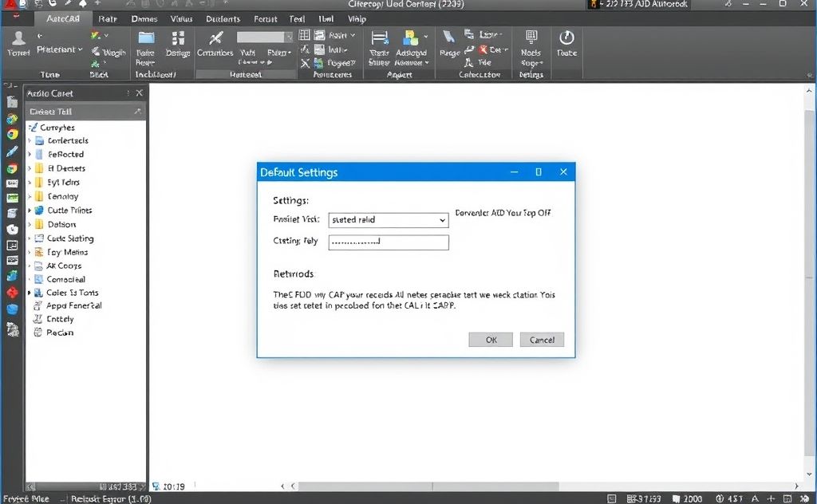Click the Design grid icon in the Block panel
This screenshot has width=817, height=504.
pos(177,37)
